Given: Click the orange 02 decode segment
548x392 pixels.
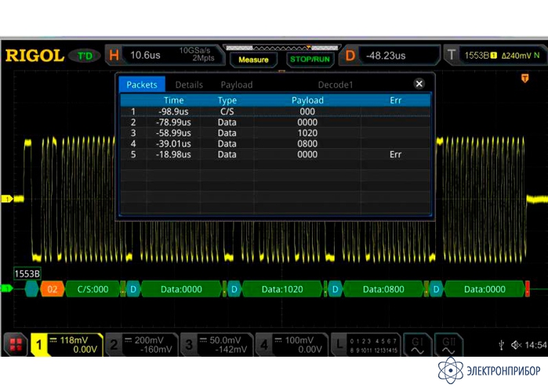Looking at the screenshot, I should click(x=52, y=289).
